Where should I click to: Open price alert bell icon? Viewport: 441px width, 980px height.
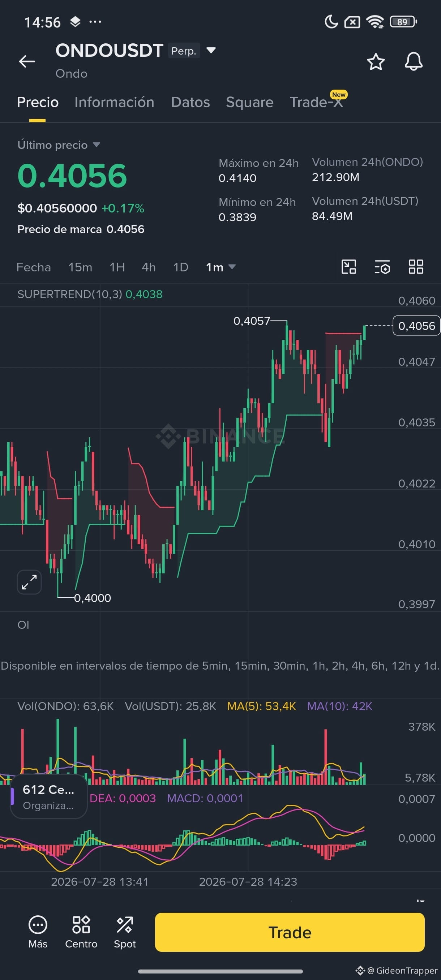[413, 62]
